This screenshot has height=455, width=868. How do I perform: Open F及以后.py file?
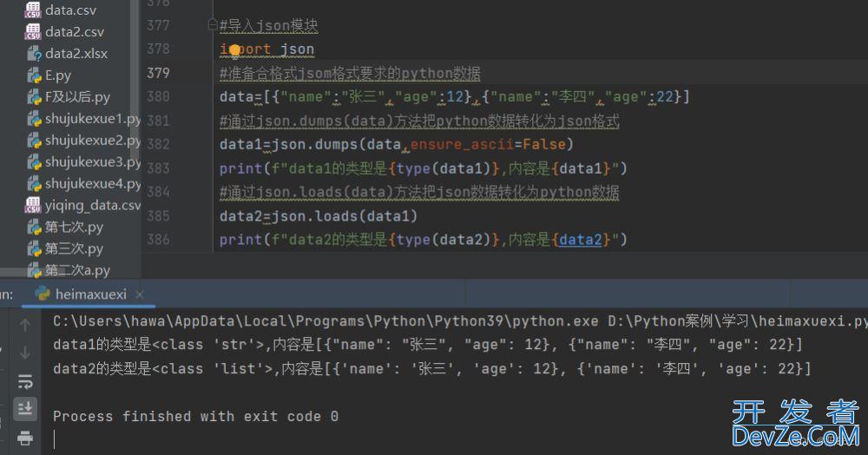[x=77, y=97]
